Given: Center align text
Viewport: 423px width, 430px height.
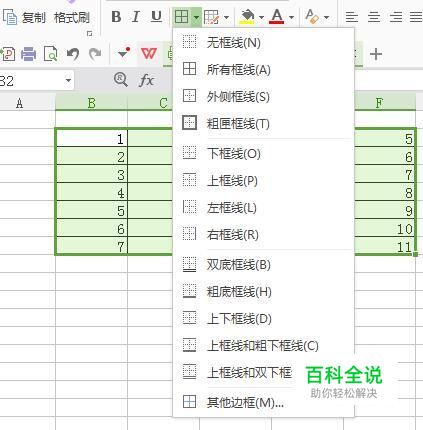Looking at the screenshot, I should click(x=374, y=17).
